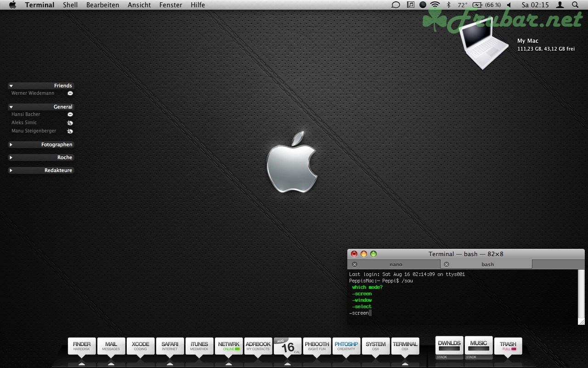Viewport: 588px width, 368px height.
Task: Click the chat bubble menu bar icon
Action: pyautogui.click(x=396, y=5)
